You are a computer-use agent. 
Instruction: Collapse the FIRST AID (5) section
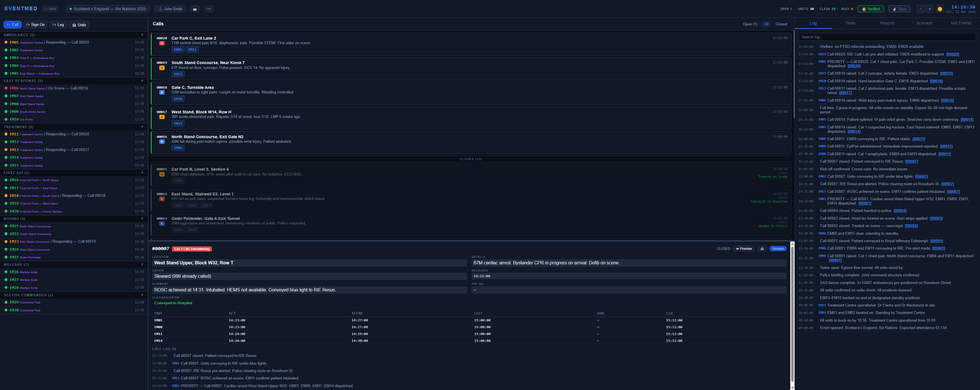pyautogui.click(x=142, y=172)
